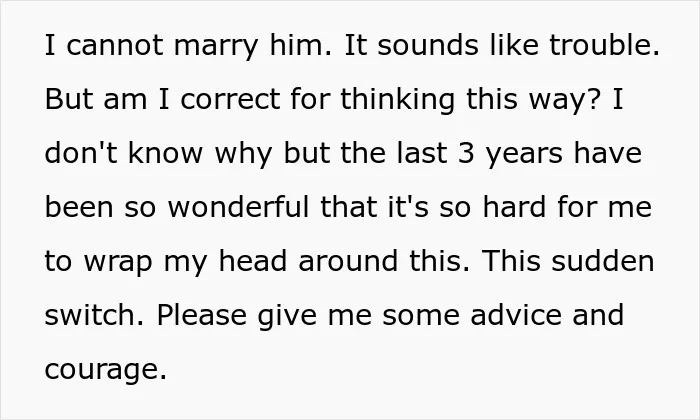Image resolution: width=700 pixels, height=420 pixels.
Task: Click the words 'so hard for me'
Action: pyautogui.click(x=545, y=207)
